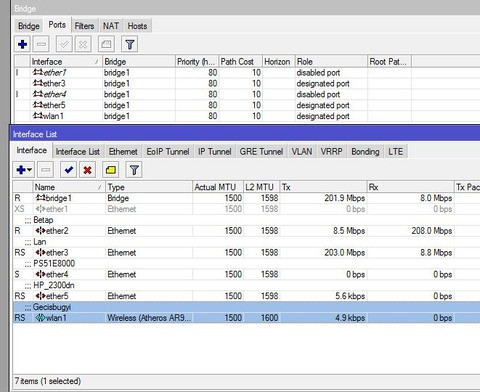Select ether1 port row in Bridge ports
This screenshot has height=392, width=480.
(x=247, y=73)
